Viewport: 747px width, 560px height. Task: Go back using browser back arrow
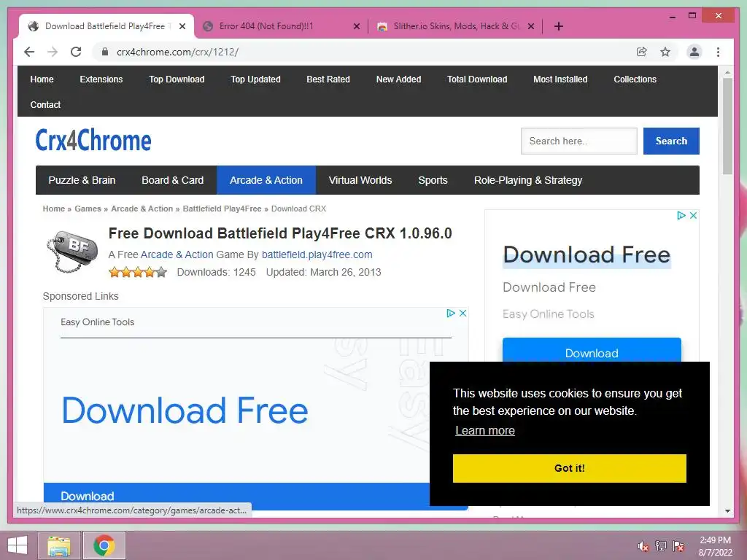(x=29, y=52)
